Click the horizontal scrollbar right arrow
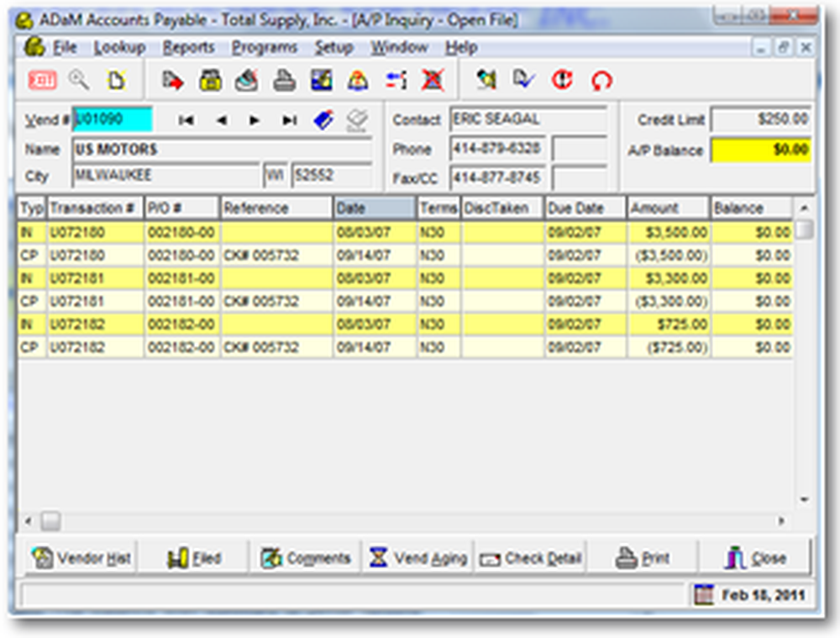The height and width of the screenshot is (638, 840). click(x=781, y=521)
